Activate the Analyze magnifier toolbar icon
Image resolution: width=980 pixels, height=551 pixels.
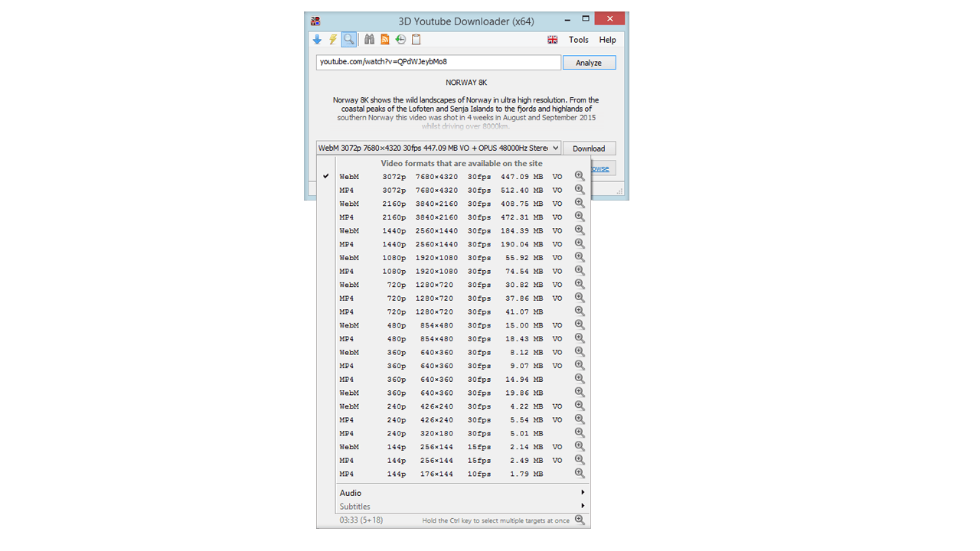348,39
